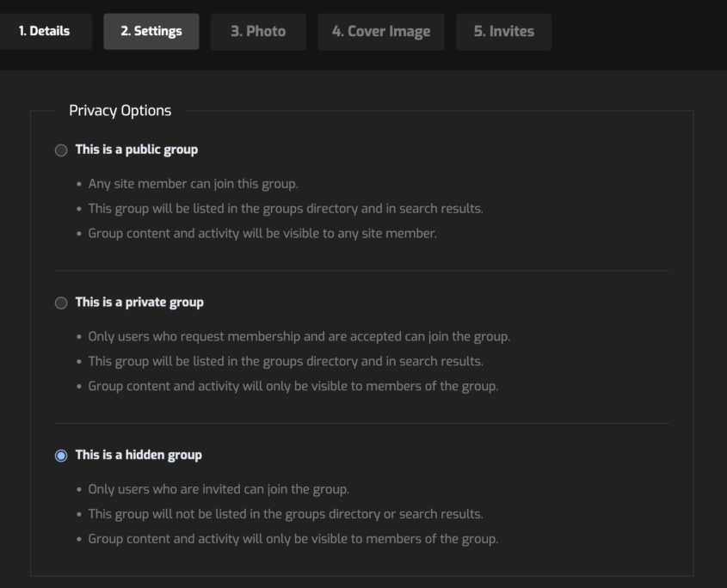The width and height of the screenshot is (727, 588).
Task: Click 'This group will not be listed' description
Action: (x=286, y=514)
